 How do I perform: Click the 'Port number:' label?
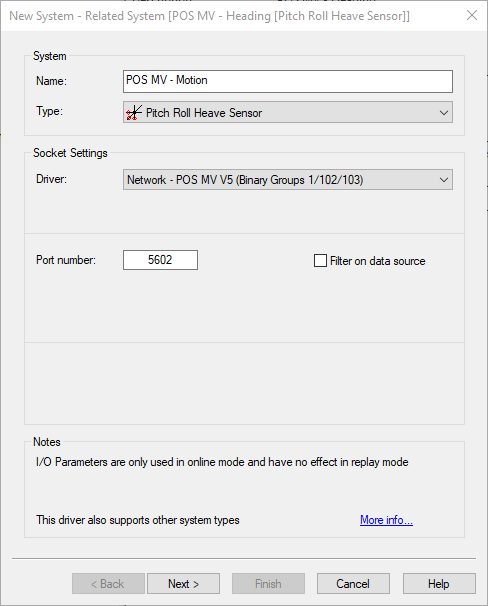pyautogui.click(x=66, y=260)
